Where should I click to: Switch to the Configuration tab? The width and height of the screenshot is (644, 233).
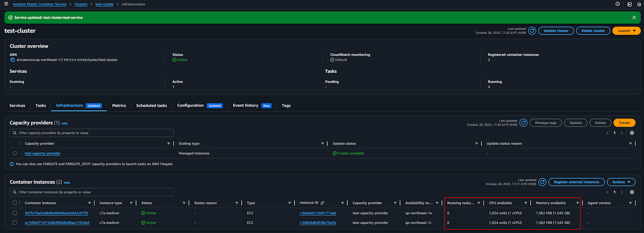(x=190, y=106)
